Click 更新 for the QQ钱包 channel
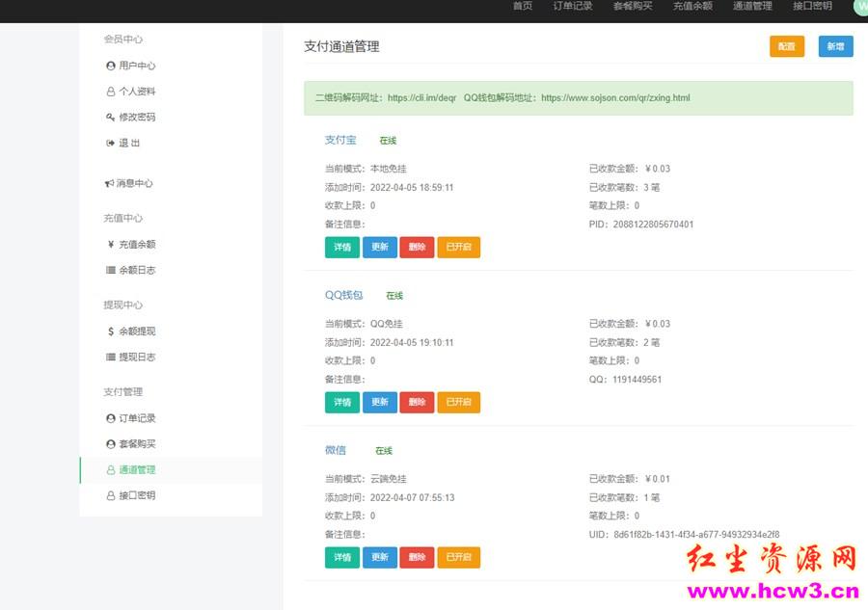Viewport: 868px width, 610px height. [380, 402]
